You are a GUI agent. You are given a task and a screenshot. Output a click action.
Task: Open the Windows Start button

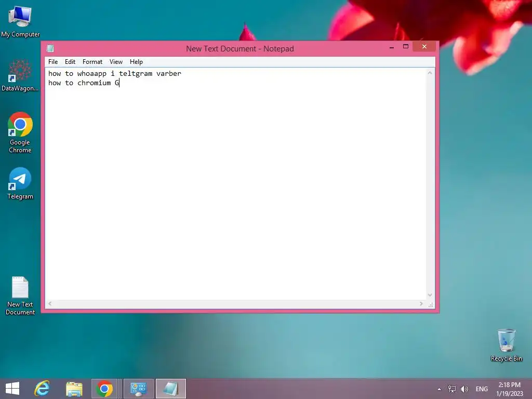[x=12, y=389]
